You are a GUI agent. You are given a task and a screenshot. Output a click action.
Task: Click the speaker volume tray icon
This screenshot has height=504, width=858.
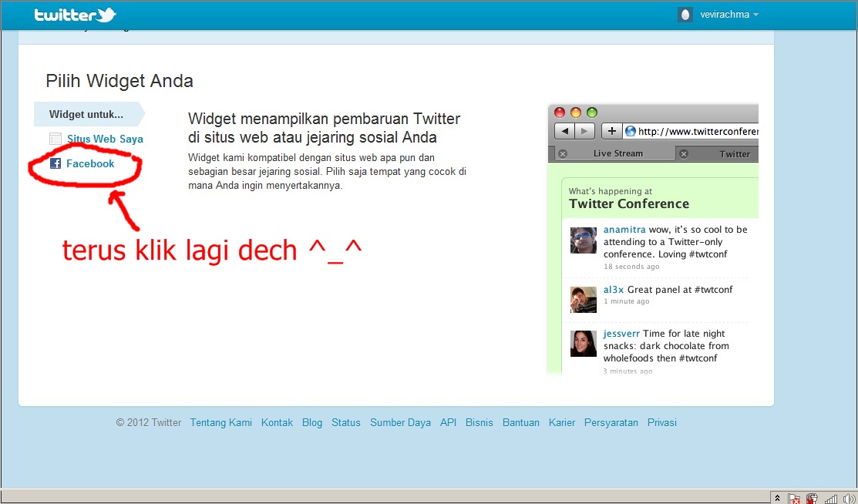[849, 499]
